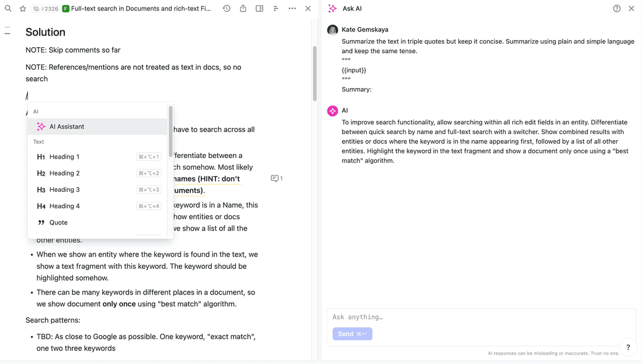This screenshot has width=642, height=364.
Task: Open the parent issue link #2326
Action: pyautogui.click(x=44, y=8)
